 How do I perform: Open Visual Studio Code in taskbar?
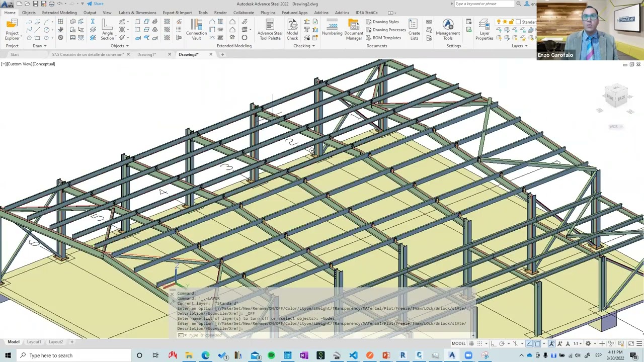click(x=353, y=355)
